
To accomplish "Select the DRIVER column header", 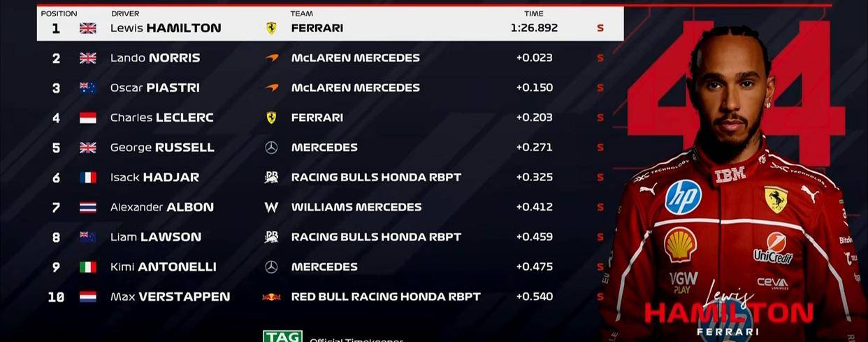I will pyautogui.click(x=125, y=13).
